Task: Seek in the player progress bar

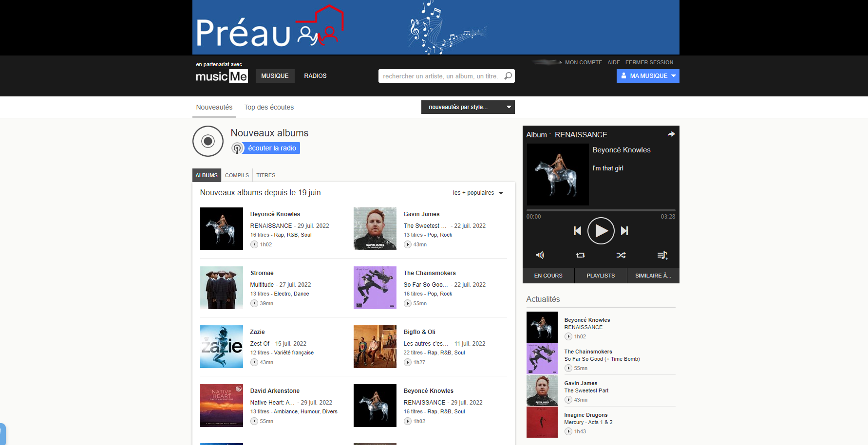Action: coord(601,210)
